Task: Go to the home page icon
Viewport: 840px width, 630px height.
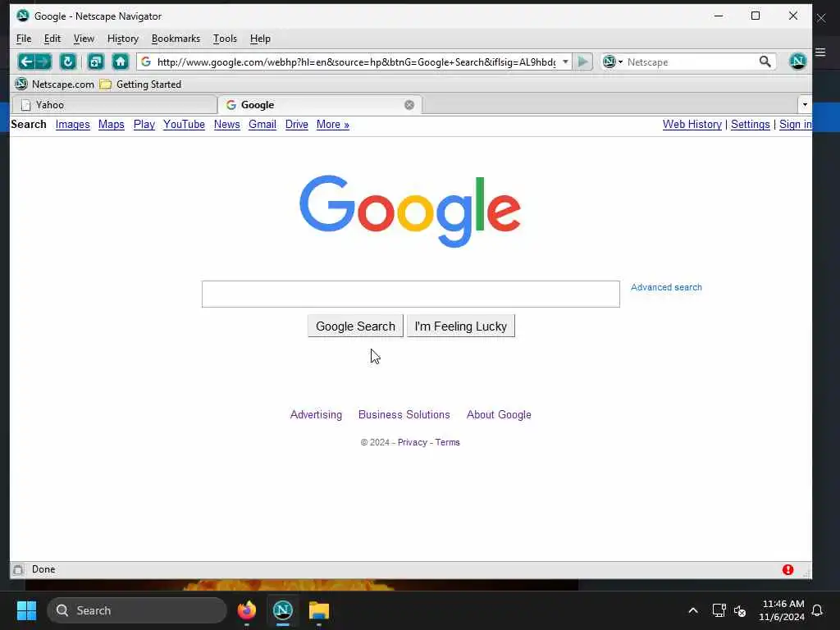Action: [120, 62]
